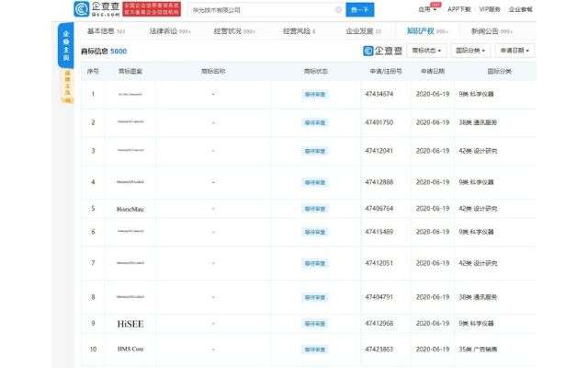Click status badge for registration 47434674
Image resolution: width=588 pixels, height=368 pixels.
(314, 94)
